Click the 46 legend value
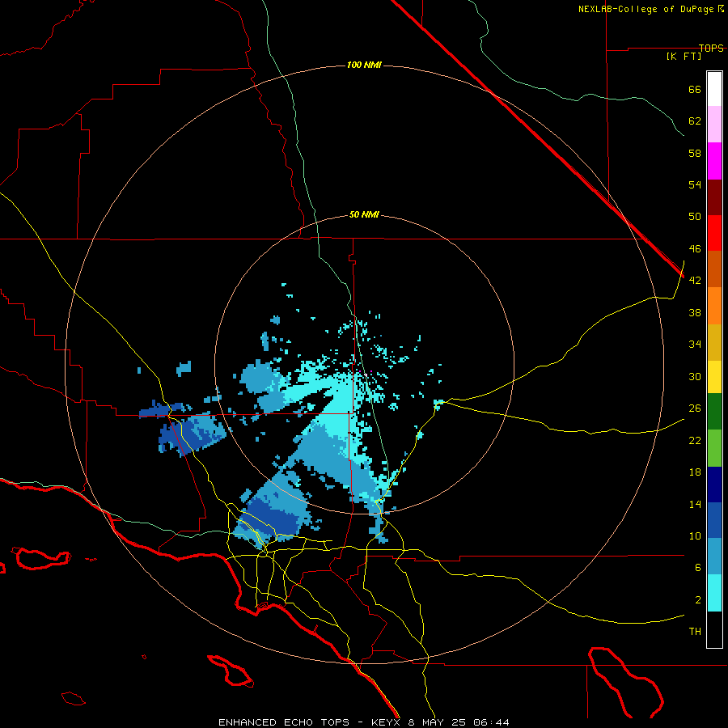The width and height of the screenshot is (728, 728). [695, 249]
